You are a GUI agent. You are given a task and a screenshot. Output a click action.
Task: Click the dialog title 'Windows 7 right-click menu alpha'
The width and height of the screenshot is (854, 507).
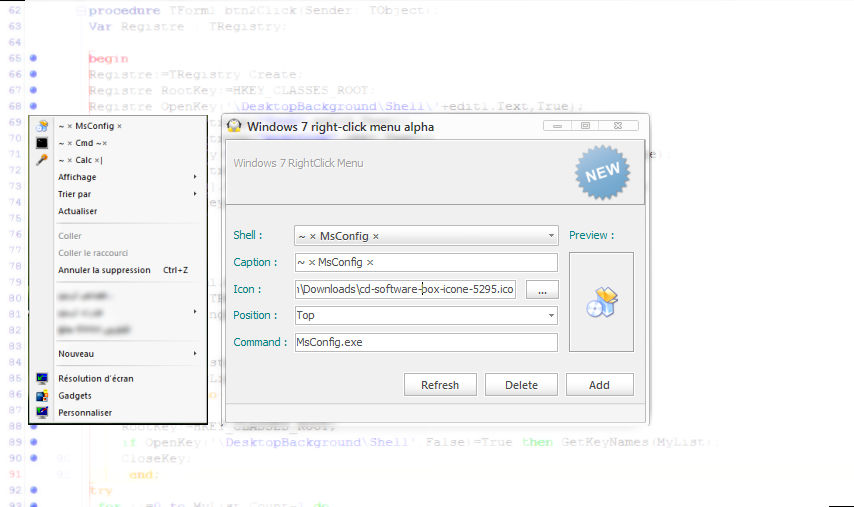(x=340, y=127)
